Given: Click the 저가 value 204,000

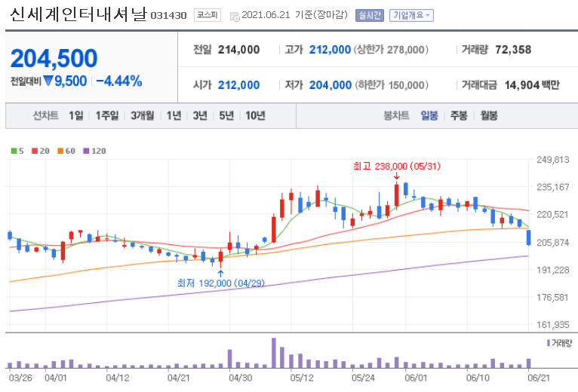Looking at the screenshot, I should point(331,85).
